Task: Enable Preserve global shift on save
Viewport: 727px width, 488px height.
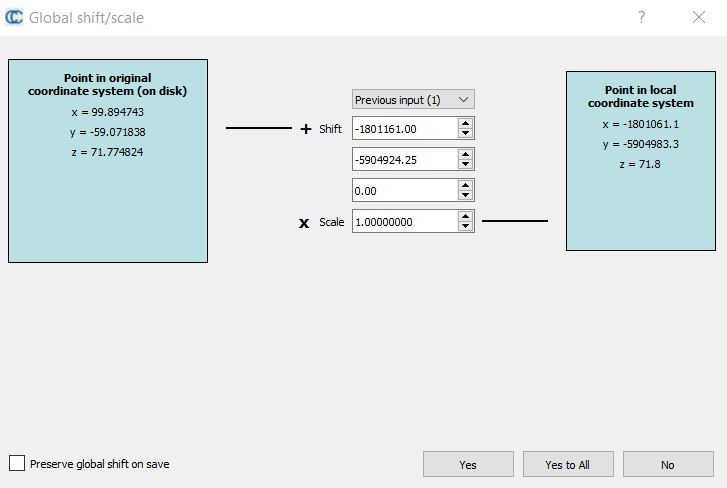Action: click(17, 463)
